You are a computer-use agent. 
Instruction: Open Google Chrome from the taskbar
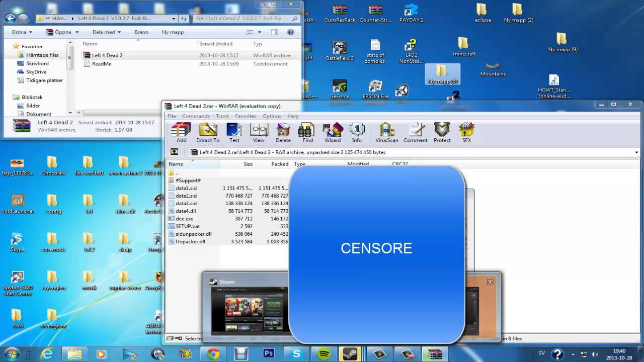coord(213,354)
